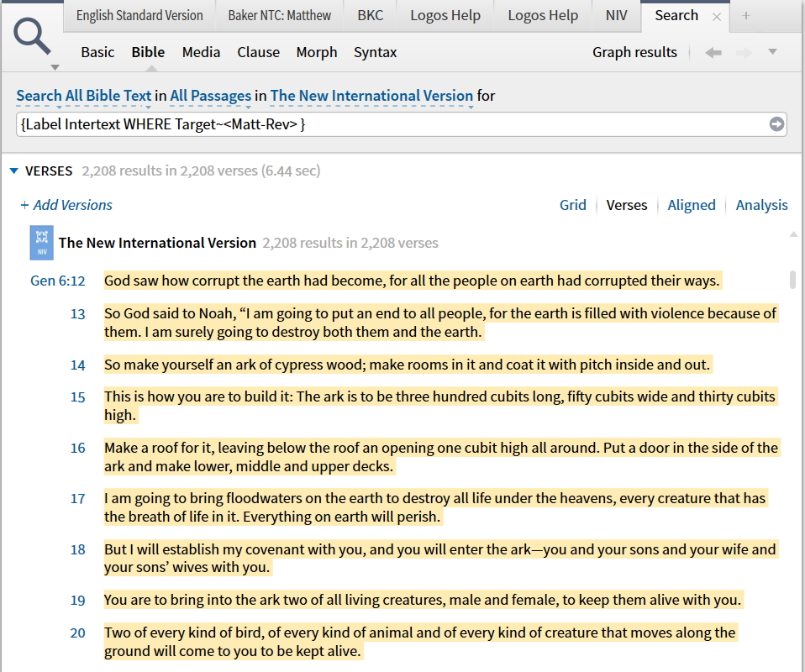Go back with the left arrow

click(713, 52)
